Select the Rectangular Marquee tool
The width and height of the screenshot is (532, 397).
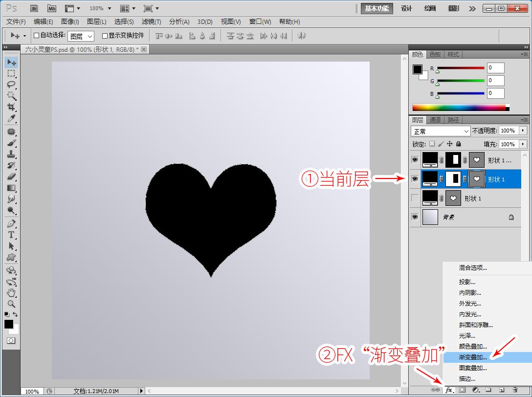pyautogui.click(x=11, y=73)
